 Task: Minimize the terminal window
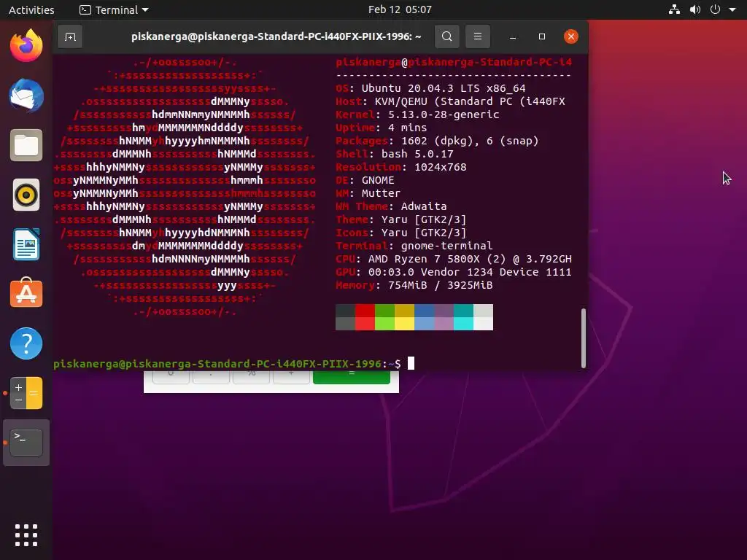coord(513,36)
